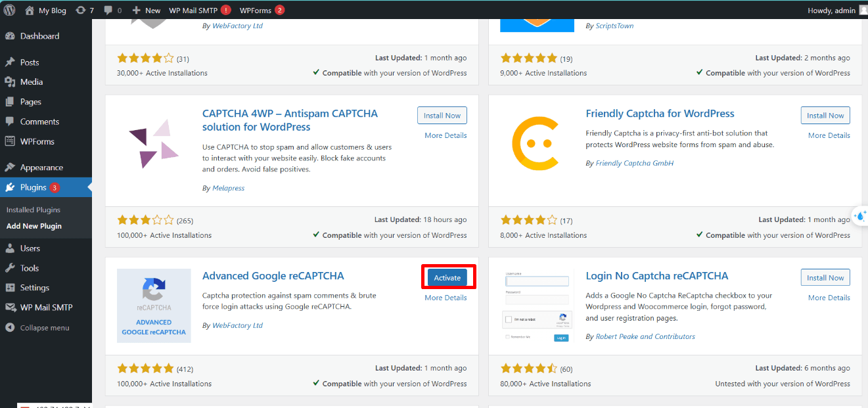This screenshot has height=408, width=868.
Task: Install the Friendly Captcha for WordPress plugin
Action: (825, 115)
